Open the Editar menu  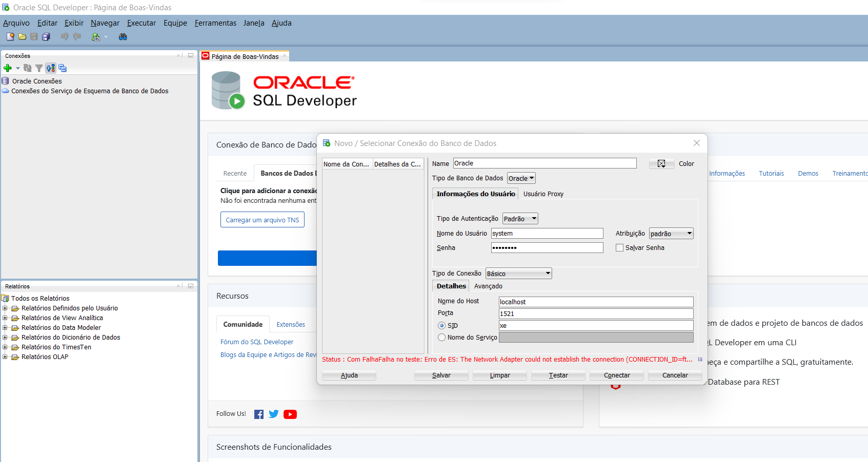click(47, 23)
